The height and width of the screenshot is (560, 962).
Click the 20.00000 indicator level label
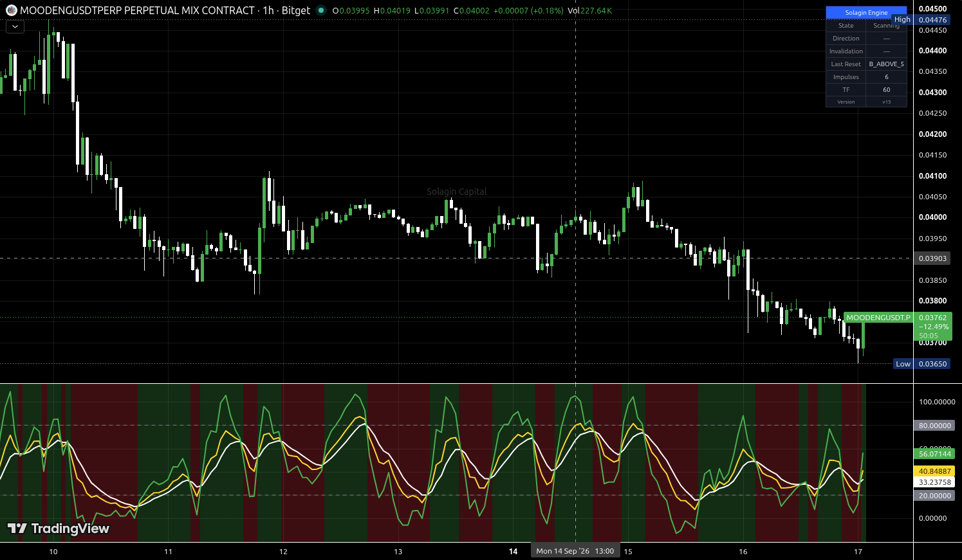tap(935, 496)
